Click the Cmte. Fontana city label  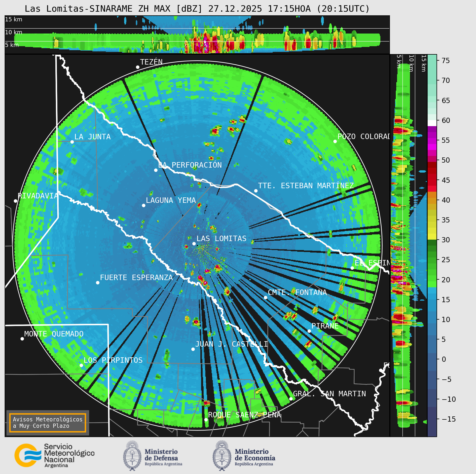(x=297, y=292)
